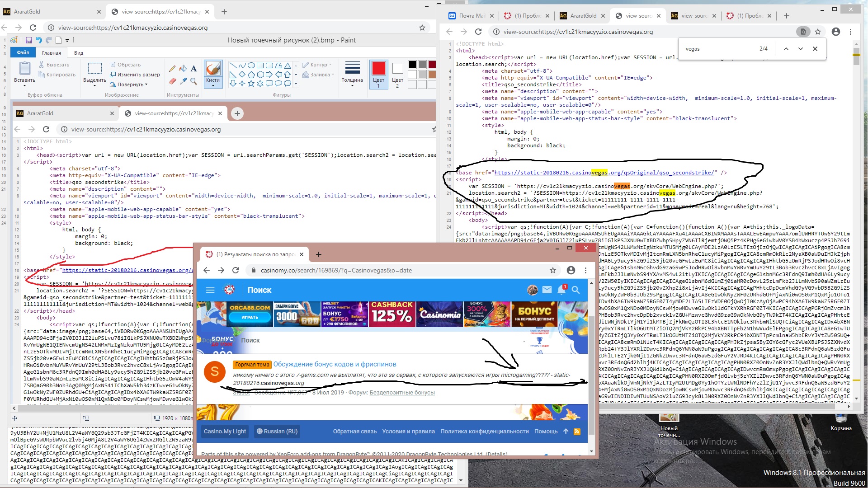Select the Magnifier tool

[x=193, y=81]
